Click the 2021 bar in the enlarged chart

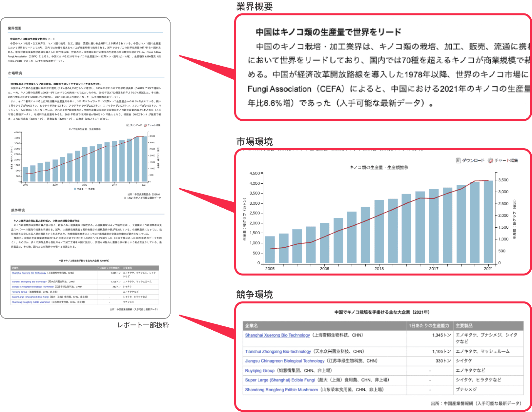click(x=488, y=222)
